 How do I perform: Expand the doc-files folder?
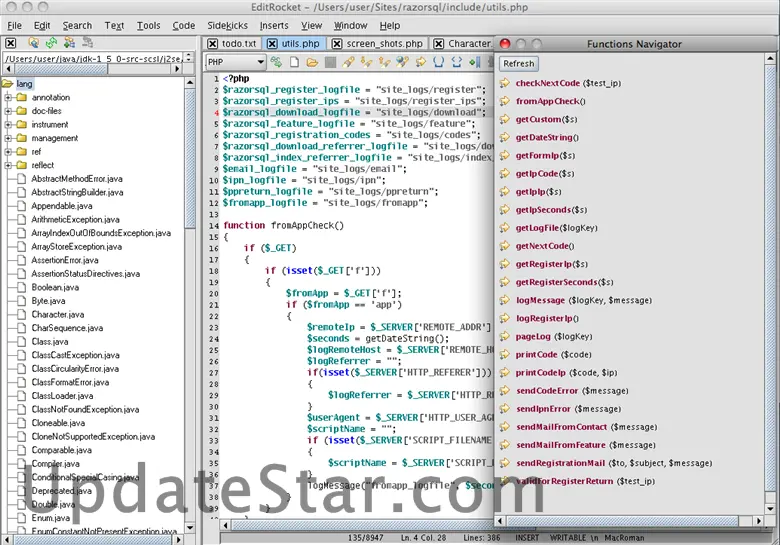[x=8, y=111]
